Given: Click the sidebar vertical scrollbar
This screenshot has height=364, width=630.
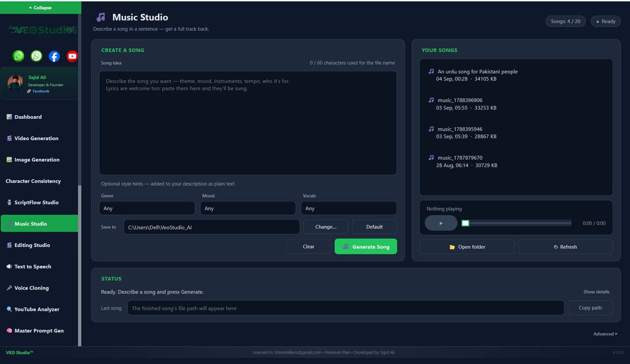Looking at the screenshot, I should 80,265.
